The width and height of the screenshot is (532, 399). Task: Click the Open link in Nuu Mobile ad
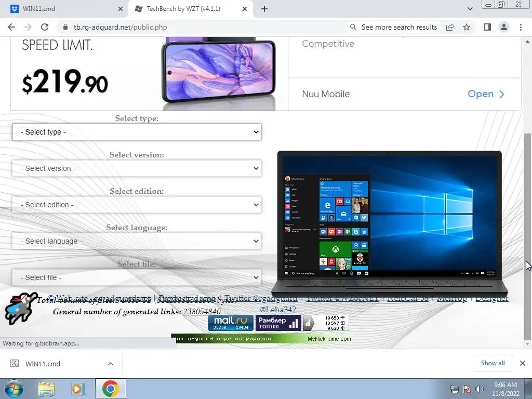pos(486,94)
